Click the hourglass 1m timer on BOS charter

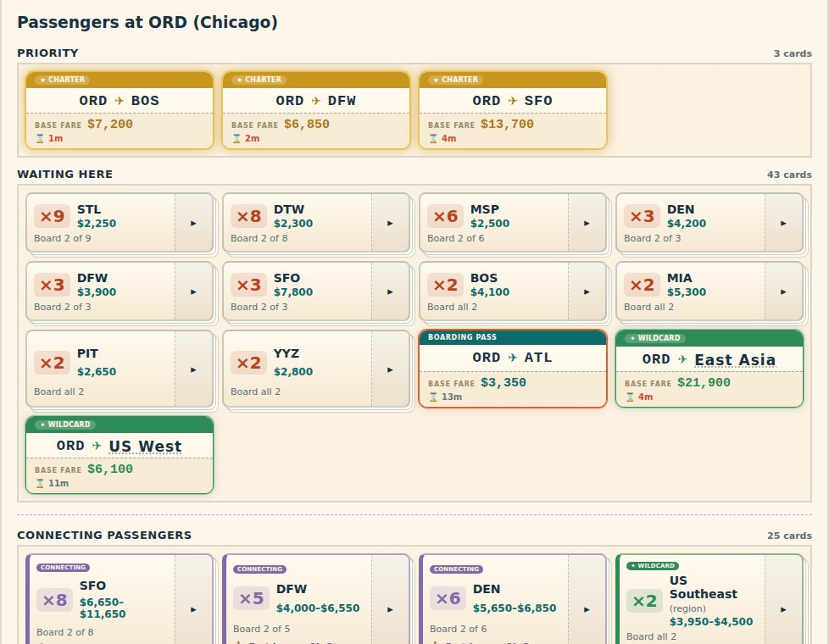tap(49, 138)
